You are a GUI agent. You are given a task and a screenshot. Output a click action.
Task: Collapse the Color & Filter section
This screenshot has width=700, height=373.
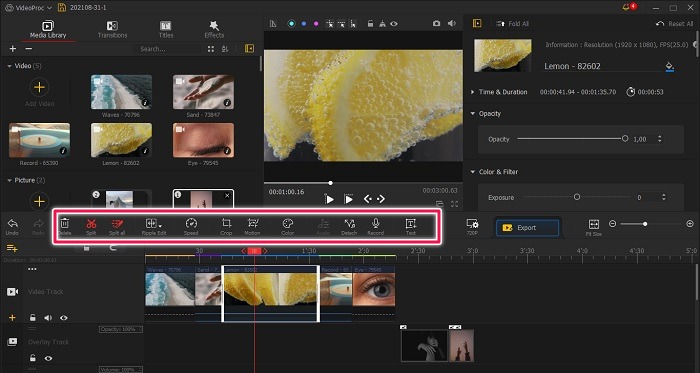[473, 172]
